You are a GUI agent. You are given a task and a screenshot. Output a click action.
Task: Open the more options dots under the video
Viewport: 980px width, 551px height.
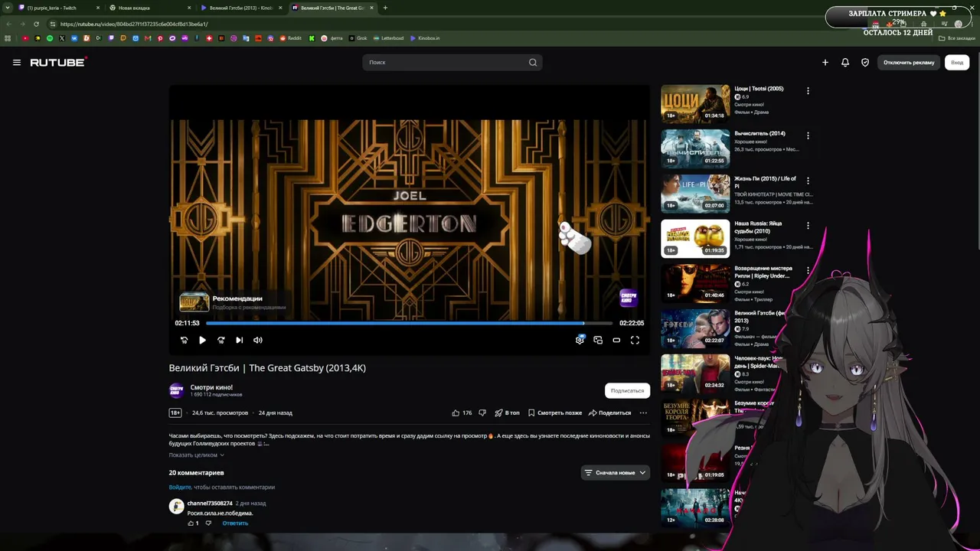tap(643, 413)
